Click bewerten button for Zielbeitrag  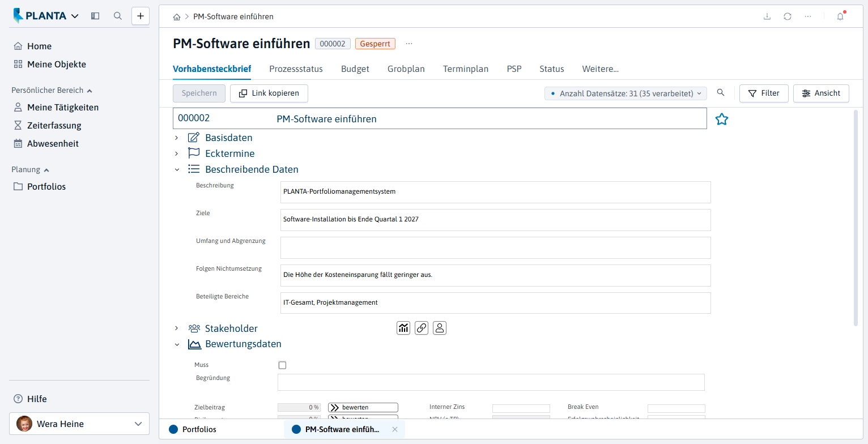[x=363, y=407]
